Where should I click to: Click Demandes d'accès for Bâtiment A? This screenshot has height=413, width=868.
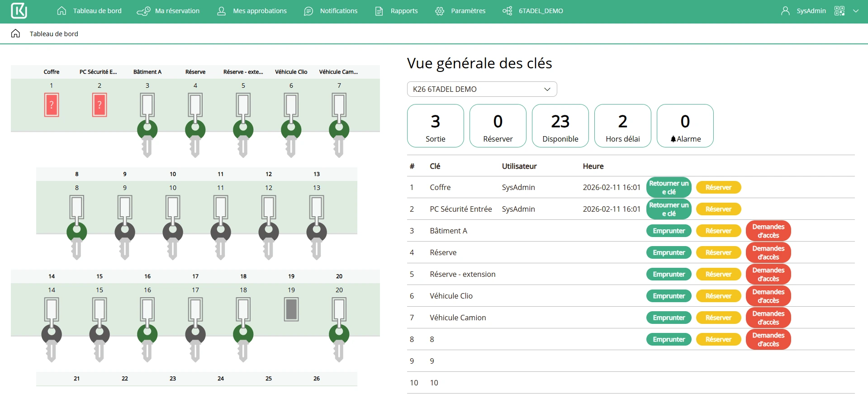tap(768, 231)
